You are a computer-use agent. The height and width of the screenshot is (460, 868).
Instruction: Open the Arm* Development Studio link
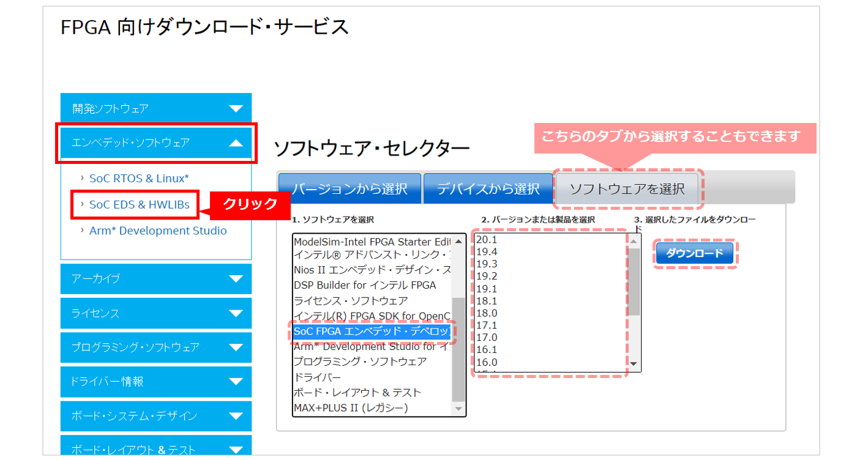pyautogui.click(x=158, y=231)
